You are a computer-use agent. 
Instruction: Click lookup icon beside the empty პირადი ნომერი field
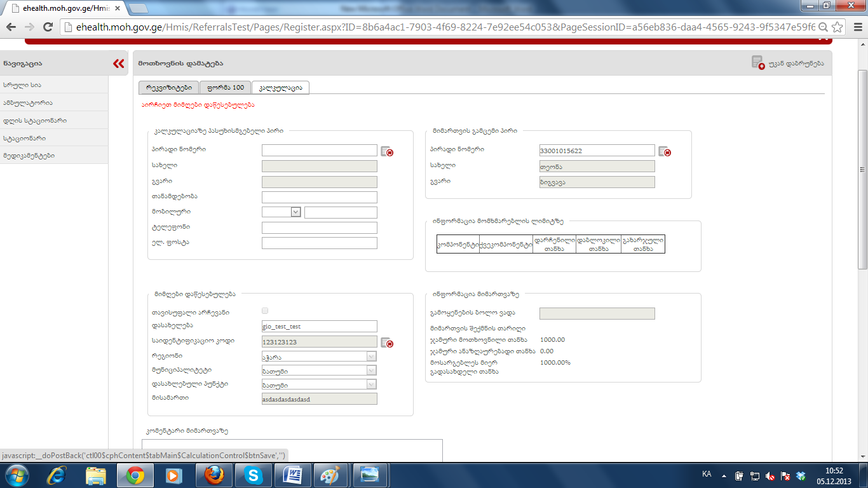[387, 151]
